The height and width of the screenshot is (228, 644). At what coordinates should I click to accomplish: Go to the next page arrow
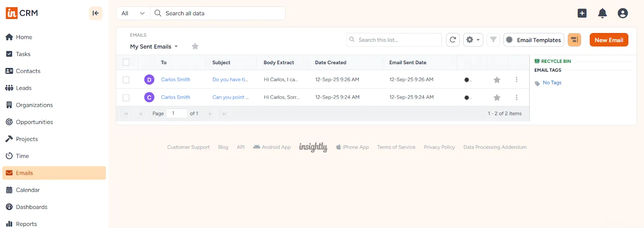point(210,114)
